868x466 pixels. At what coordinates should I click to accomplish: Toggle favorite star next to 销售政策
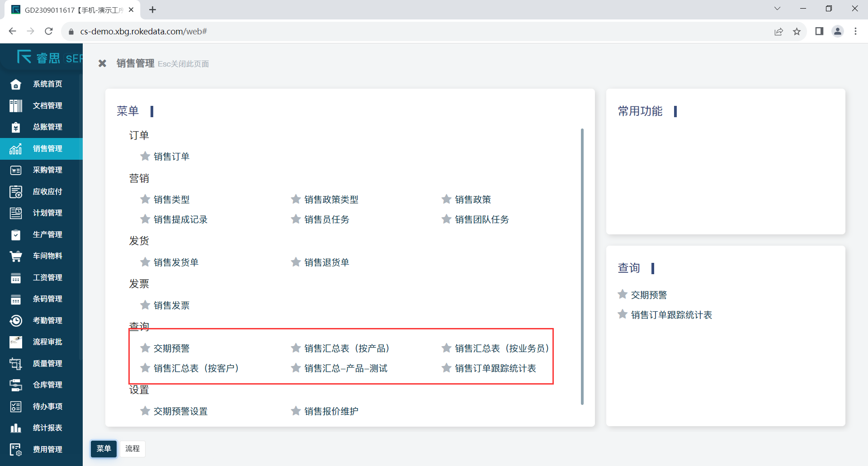[x=447, y=200]
